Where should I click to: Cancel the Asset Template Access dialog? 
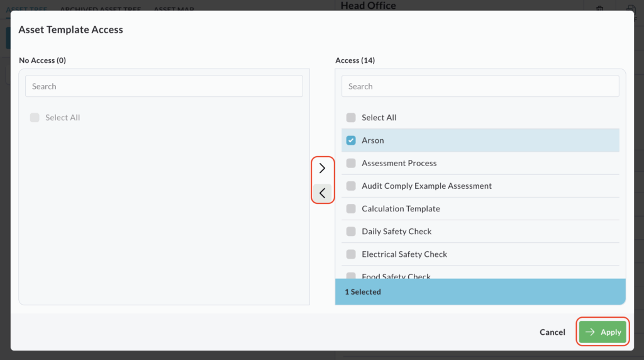pos(552,332)
